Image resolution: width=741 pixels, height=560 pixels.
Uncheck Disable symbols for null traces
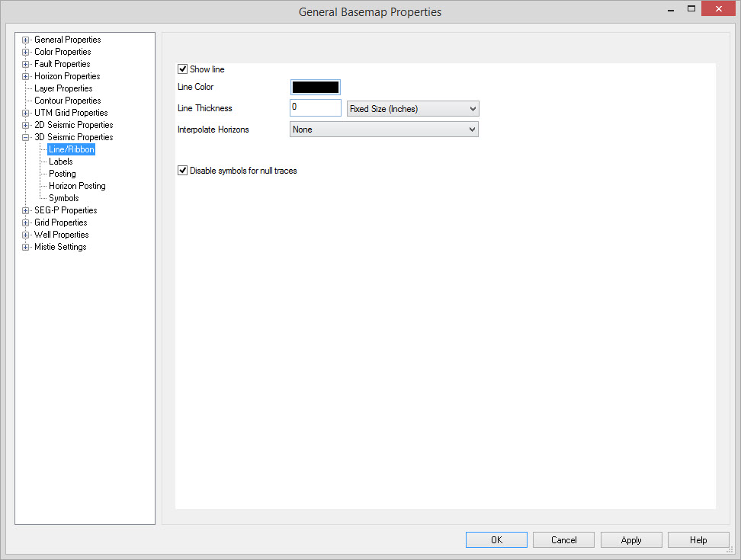click(x=183, y=171)
